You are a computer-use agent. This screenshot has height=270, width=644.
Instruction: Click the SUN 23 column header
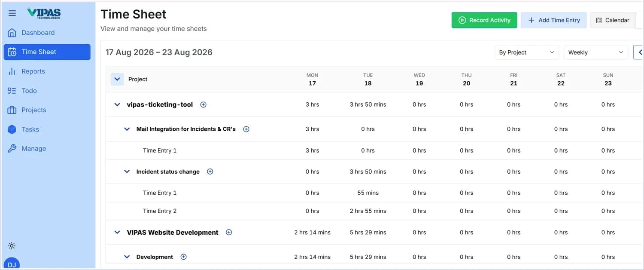(x=608, y=79)
